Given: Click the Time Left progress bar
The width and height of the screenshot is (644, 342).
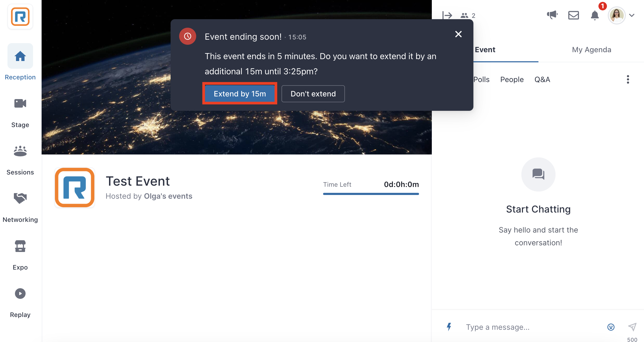Looking at the screenshot, I should click(371, 194).
